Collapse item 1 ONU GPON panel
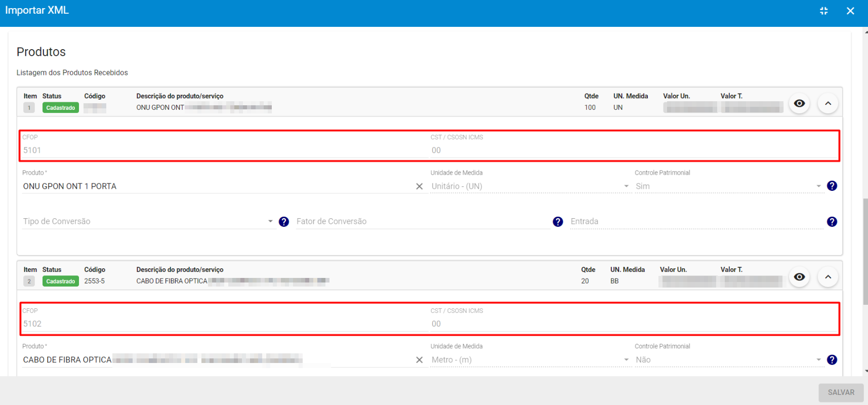 [828, 103]
